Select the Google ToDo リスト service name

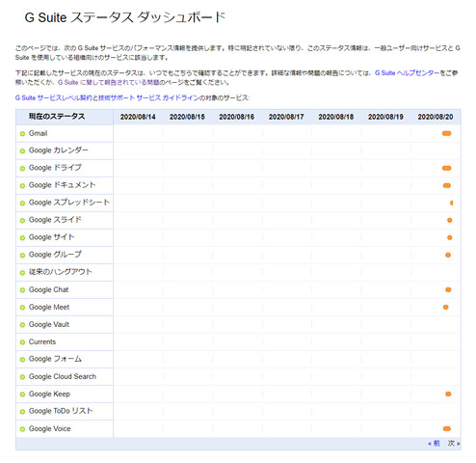(61, 411)
